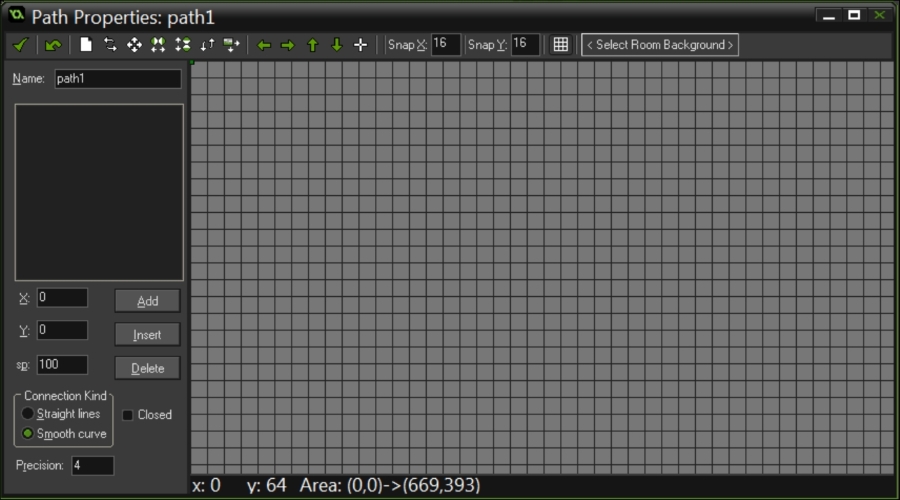
Task: Click the Precision: label
Action: (40, 466)
